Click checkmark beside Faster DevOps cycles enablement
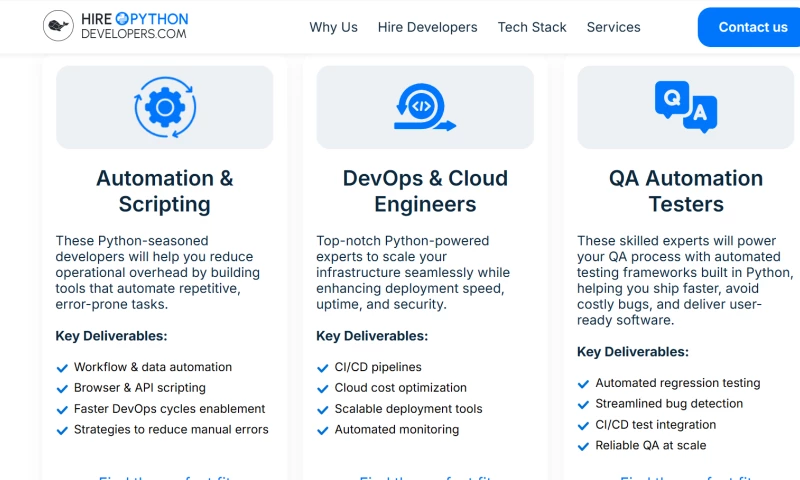 tap(62, 410)
